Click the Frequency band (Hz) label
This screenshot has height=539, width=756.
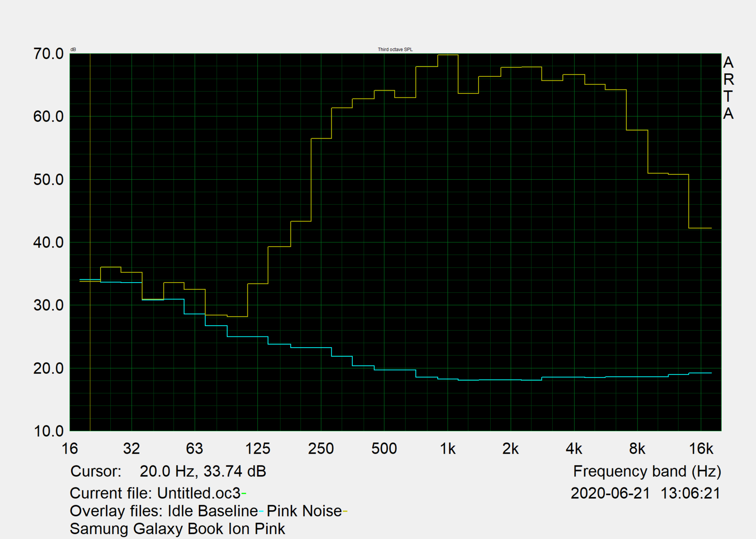647,471
